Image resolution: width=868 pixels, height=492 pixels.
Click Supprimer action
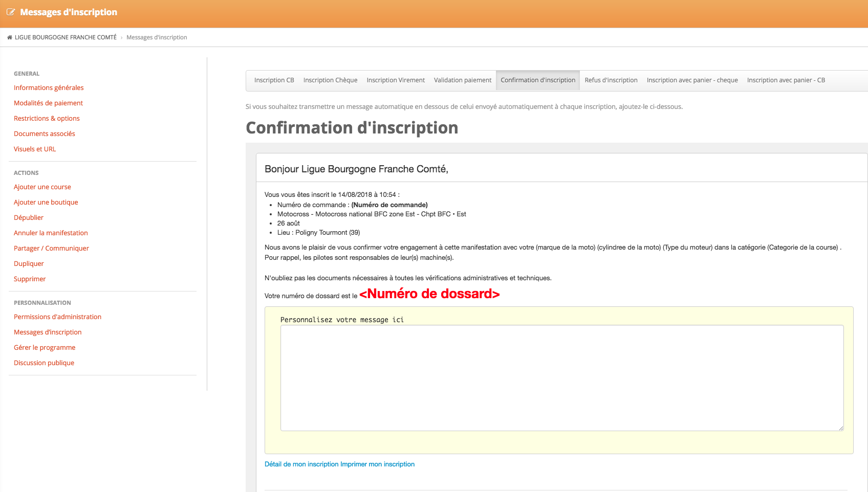[30, 279]
